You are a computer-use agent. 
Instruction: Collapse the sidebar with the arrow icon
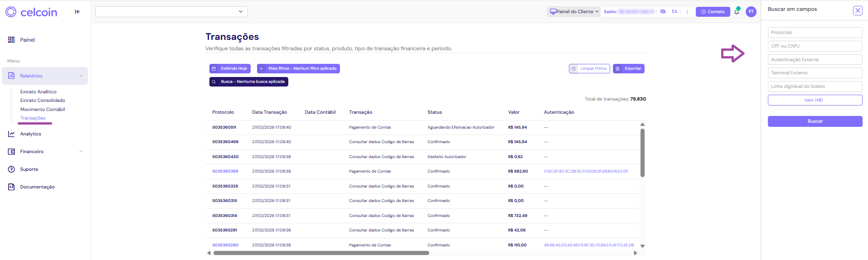pos(78,12)
